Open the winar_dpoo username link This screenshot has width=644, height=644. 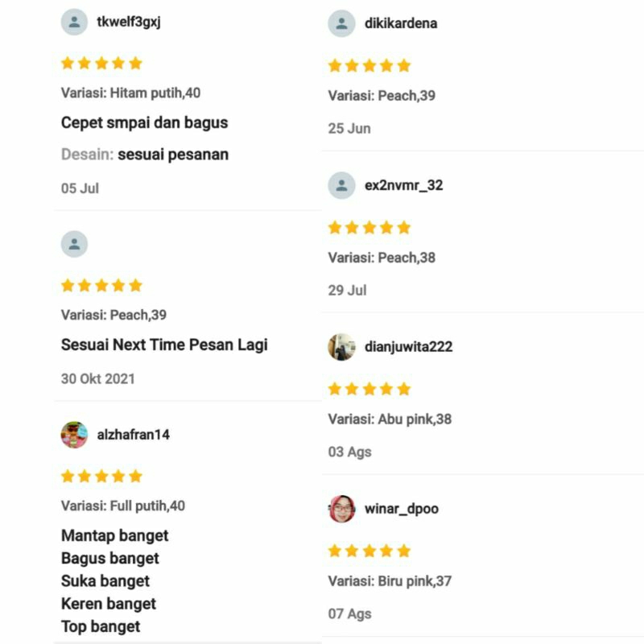(401, 509)
